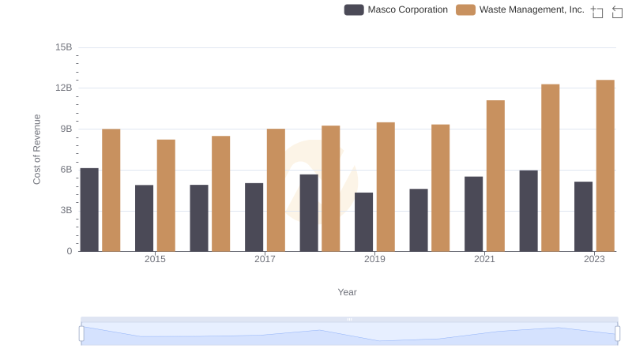
Task: Click the 2023 x-axis label
Action: pyautogui.click(x=594, y=259)
